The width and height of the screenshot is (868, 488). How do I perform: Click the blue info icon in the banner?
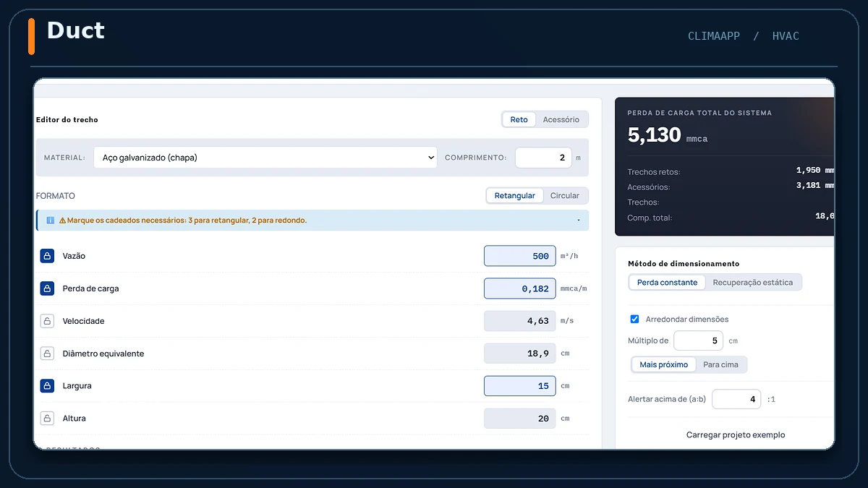[x=51, y=221]
